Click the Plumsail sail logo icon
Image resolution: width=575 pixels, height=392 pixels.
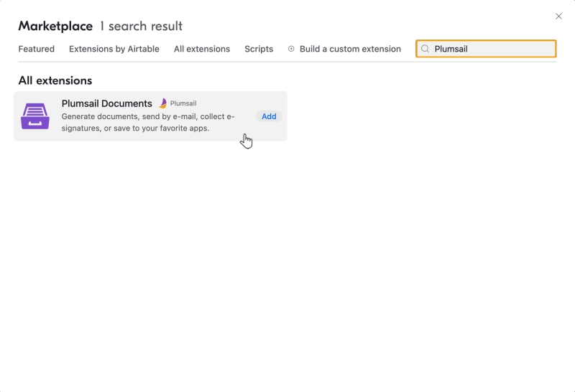[x=163, y=103]
